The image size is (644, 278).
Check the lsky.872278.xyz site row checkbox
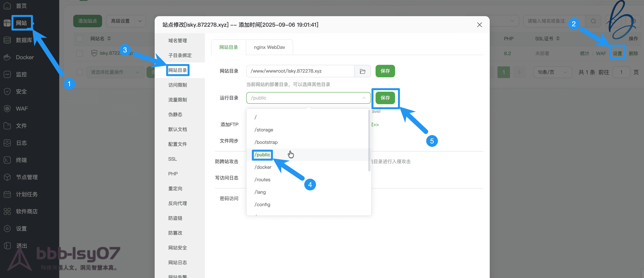(x=79, y=53)
